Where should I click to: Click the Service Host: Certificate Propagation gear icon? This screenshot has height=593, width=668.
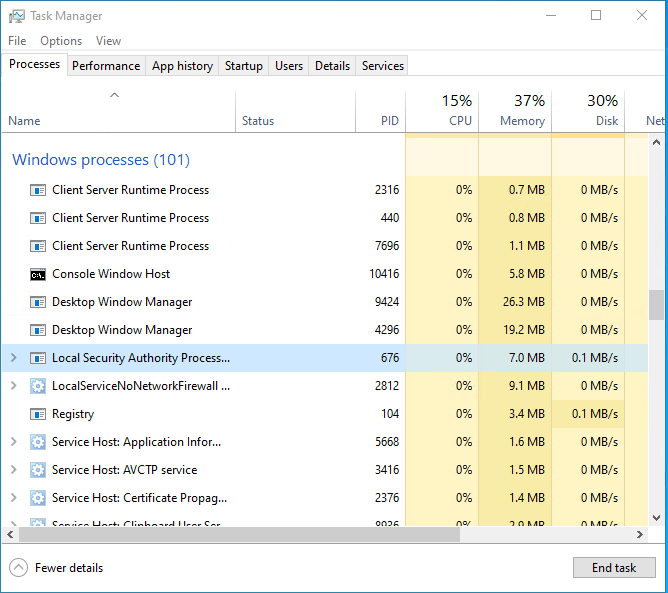(x=38, y=498)
